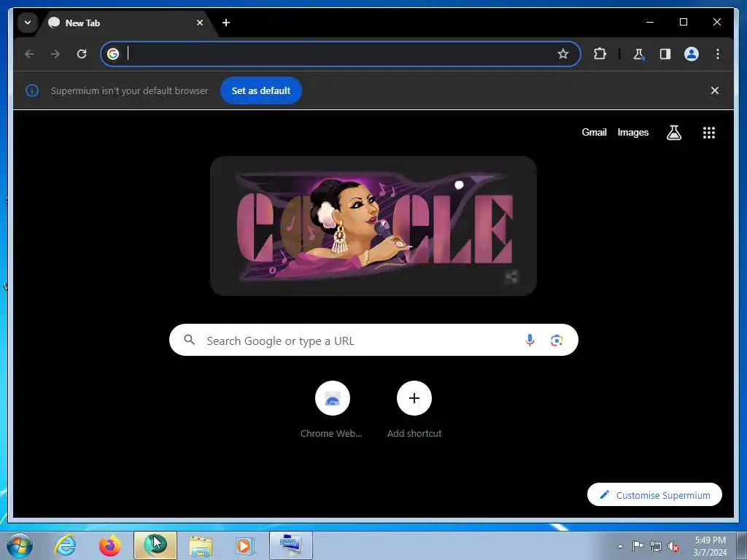Open the three-dot browser menu
Image resolution: width=747 pixels, height=560 pixels.
(718, 54)
